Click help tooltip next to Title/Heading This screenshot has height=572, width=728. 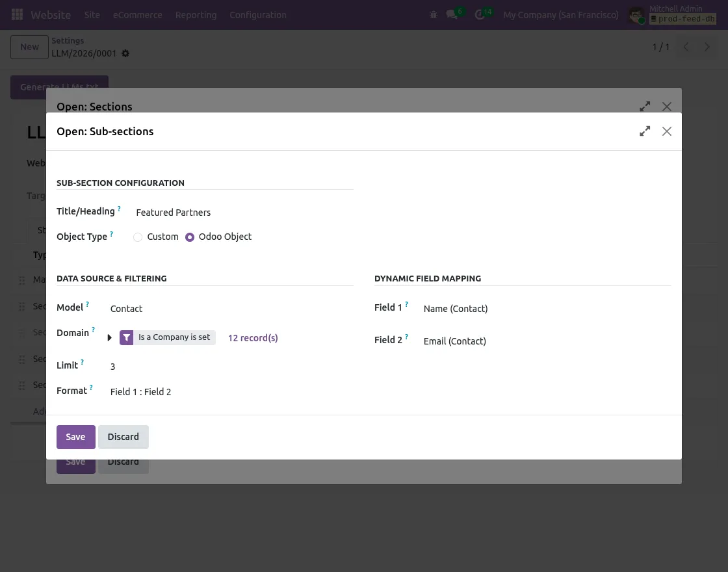coord(120,209)
